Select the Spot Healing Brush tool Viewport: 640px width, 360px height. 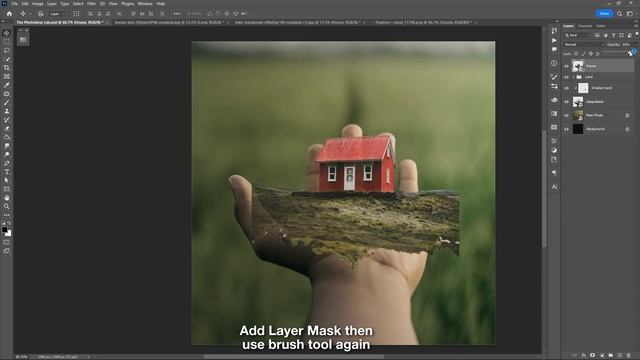click(x=7, y=94)
